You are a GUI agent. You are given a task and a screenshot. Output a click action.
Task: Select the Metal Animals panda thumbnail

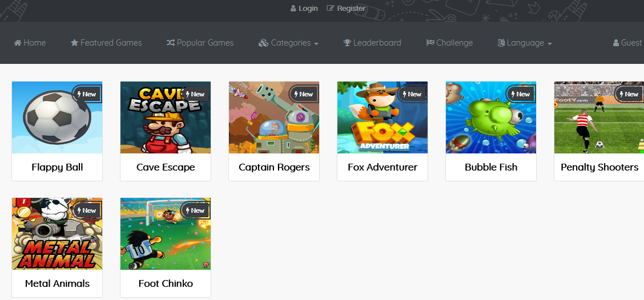57,234
